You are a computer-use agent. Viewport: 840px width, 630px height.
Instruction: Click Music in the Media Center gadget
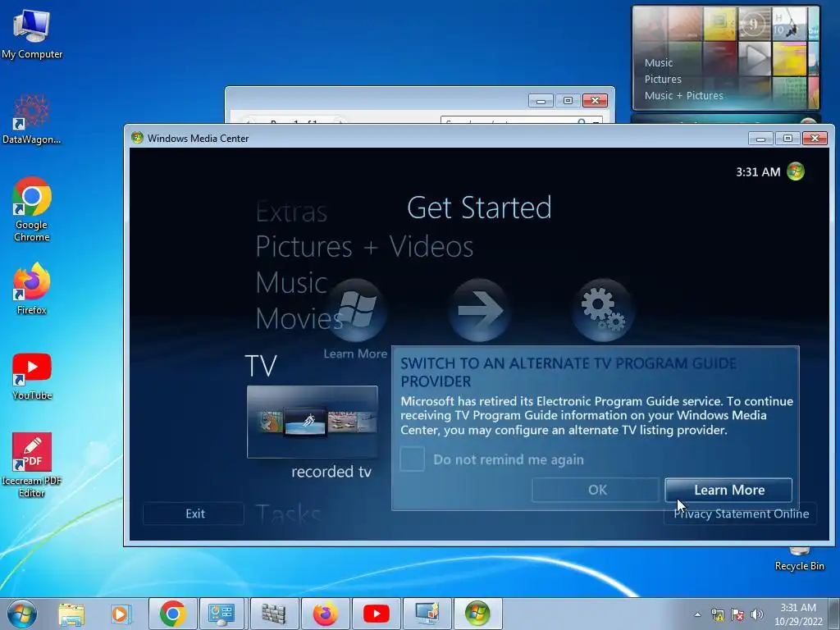(x=659, y=62)
